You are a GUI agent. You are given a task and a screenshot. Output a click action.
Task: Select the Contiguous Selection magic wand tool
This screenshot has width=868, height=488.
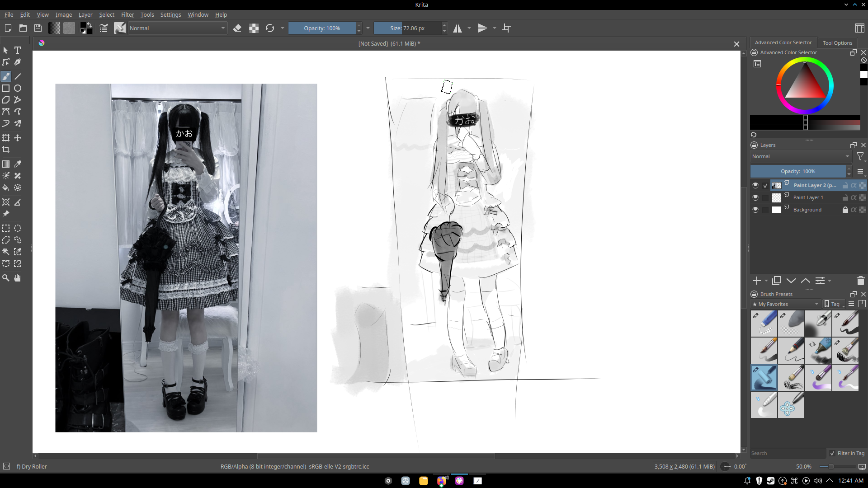click(6, 252)
